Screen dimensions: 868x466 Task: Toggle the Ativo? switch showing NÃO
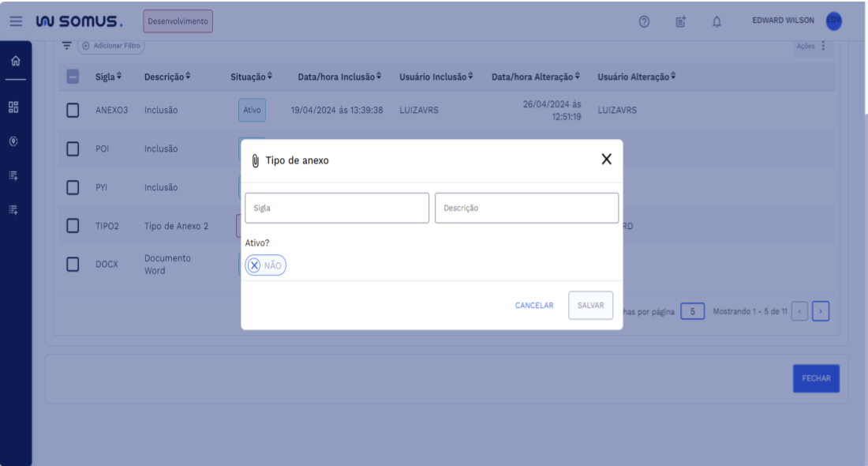(265, 265)
